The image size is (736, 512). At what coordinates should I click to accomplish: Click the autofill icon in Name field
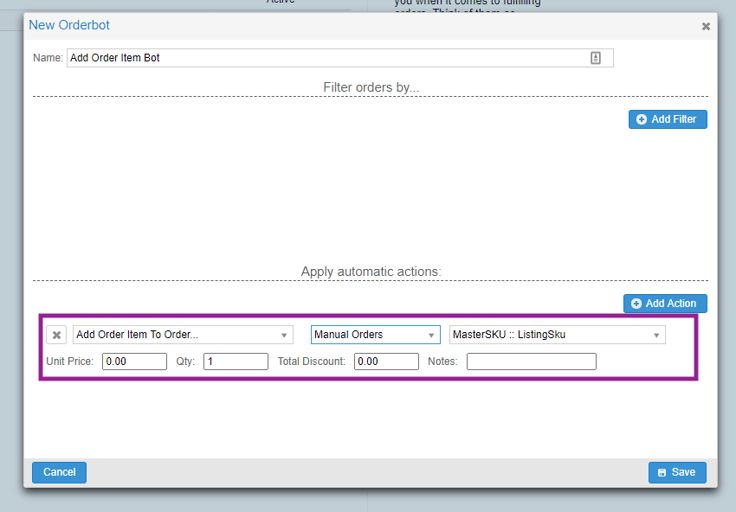pos(595,58)
